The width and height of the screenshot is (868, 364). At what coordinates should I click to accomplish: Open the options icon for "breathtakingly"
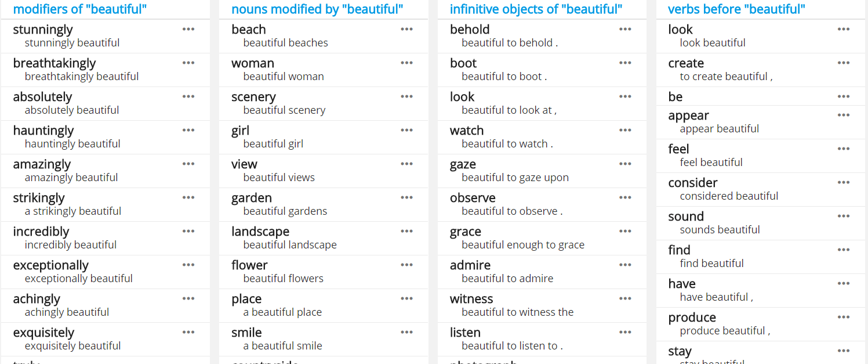188,62
